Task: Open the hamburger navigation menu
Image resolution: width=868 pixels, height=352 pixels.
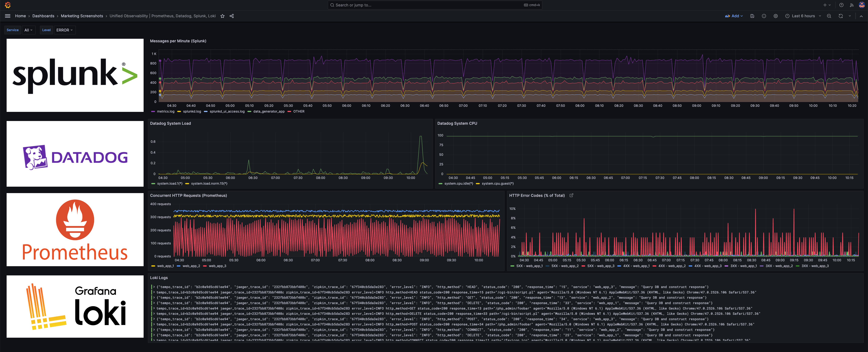Action: tap(7, 16)
